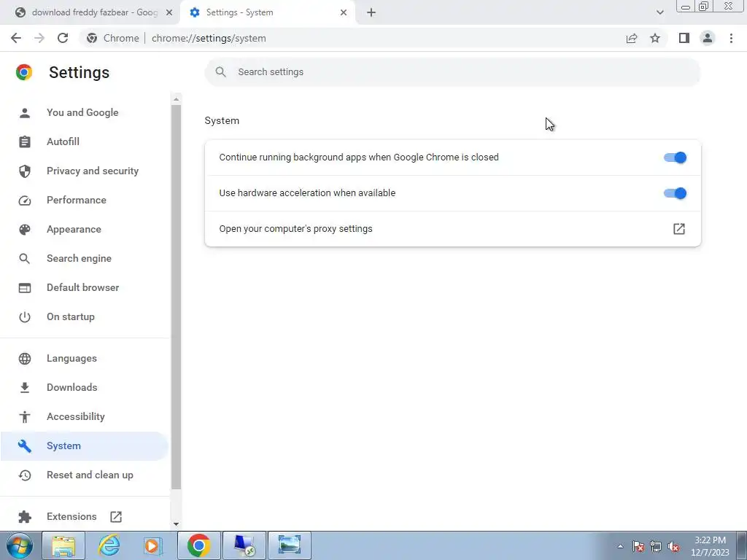Image resolution: width=747 pixels, height=560 pixels.
Task: Click the puzzle piece Extensions icon
Action: click(x=24, y=517)
